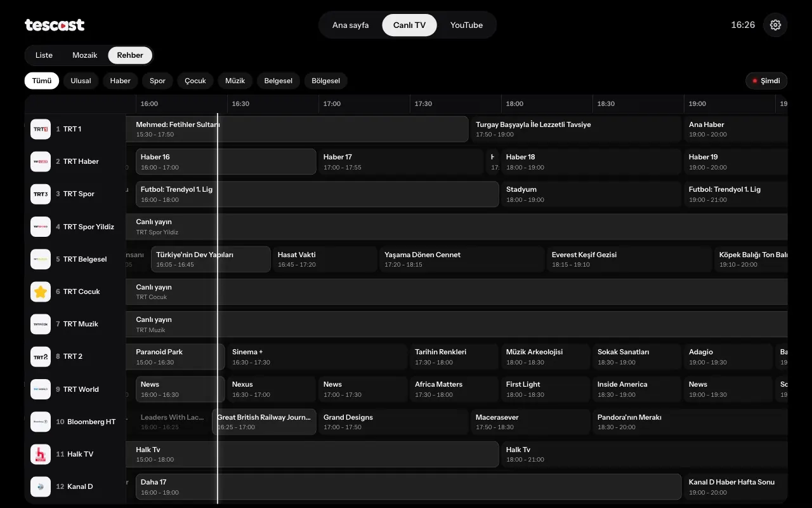Viewport: 812px width, 508px height.
Task: Select the TRT Belgesel channel logo
Action: [x=41, y=259]
